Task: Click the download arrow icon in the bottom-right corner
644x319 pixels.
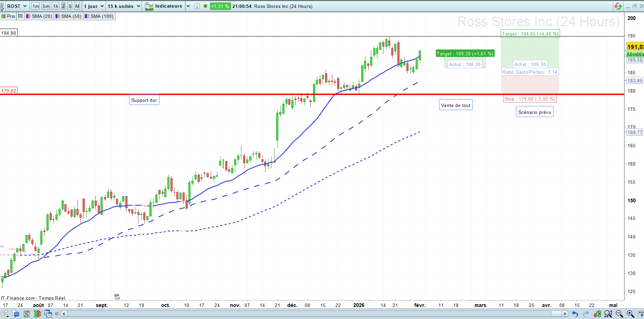Action: click(641, 313)
